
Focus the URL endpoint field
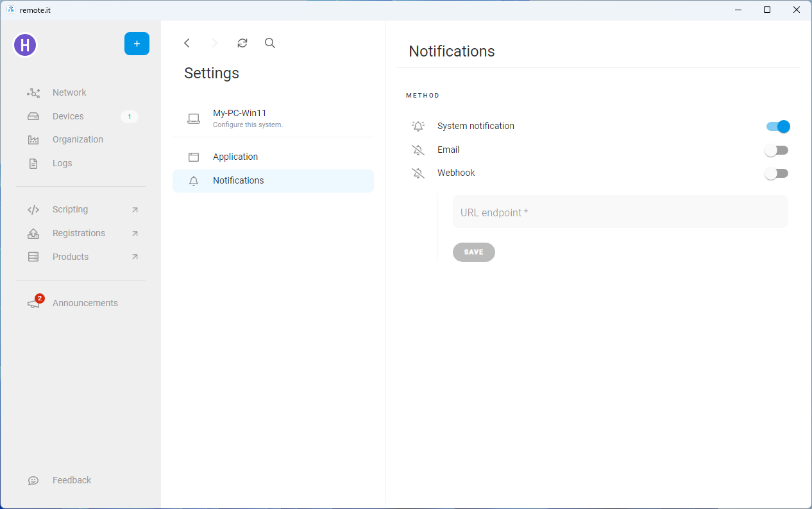(620, 212)
